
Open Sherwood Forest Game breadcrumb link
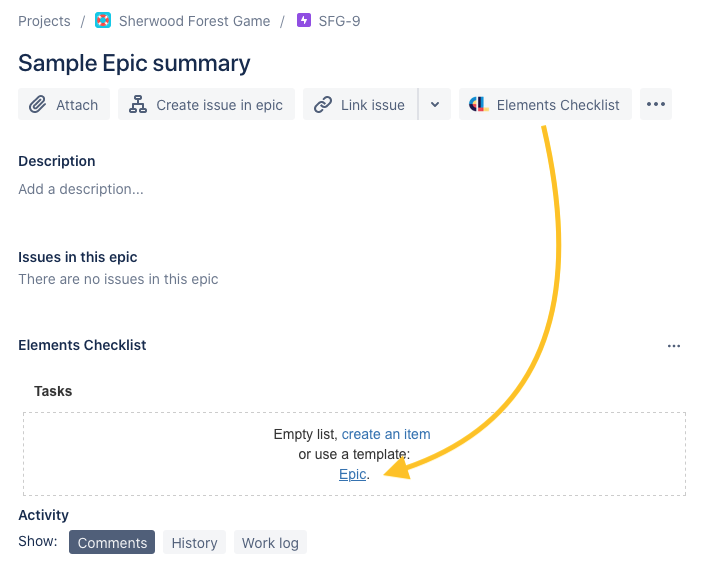194,21
